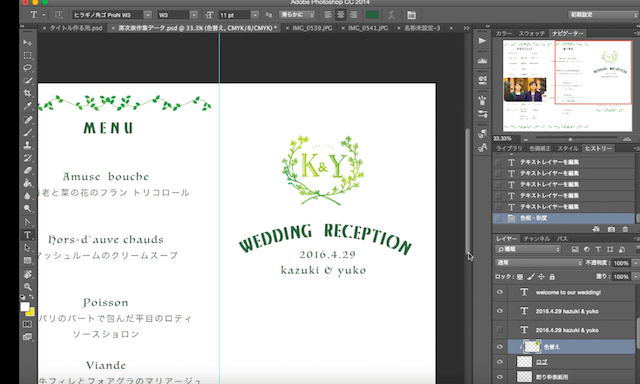Open the font size 11 pt dropdown
The width and height of the screenshot is (640, 384).
tap(255, 15)
